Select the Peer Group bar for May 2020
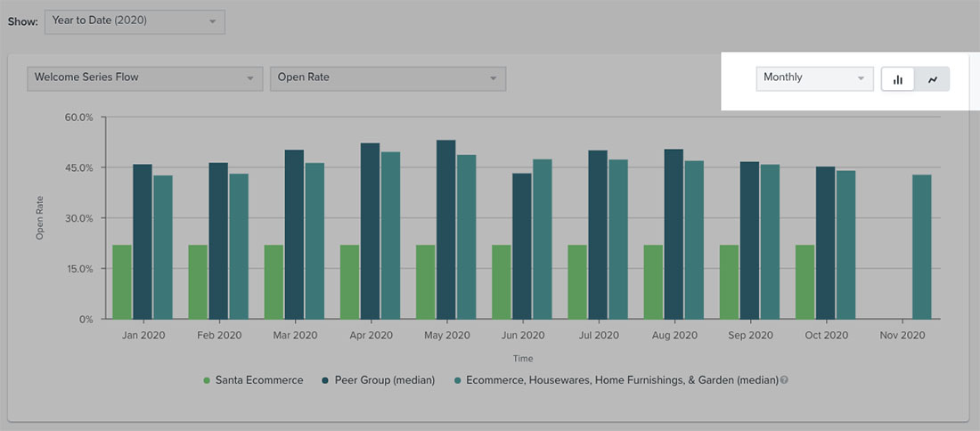The width and height of the screenshot is (980, 431). pyautogui.click(x=446, y=230)
